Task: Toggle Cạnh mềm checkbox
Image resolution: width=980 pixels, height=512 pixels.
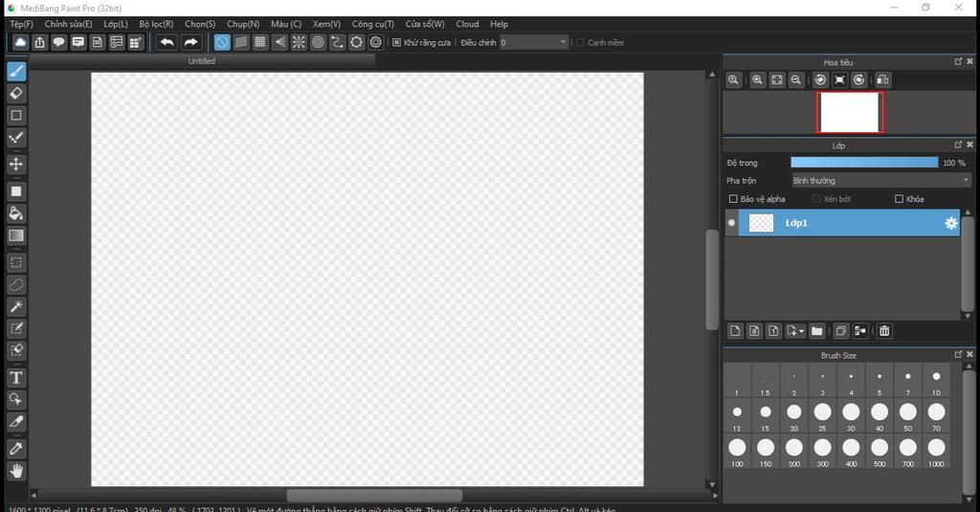Action: [x=580, y=42]
